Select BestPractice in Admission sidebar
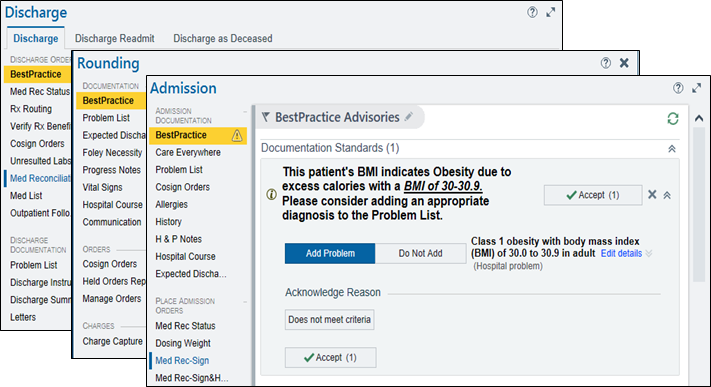 (x=198, y=135)
